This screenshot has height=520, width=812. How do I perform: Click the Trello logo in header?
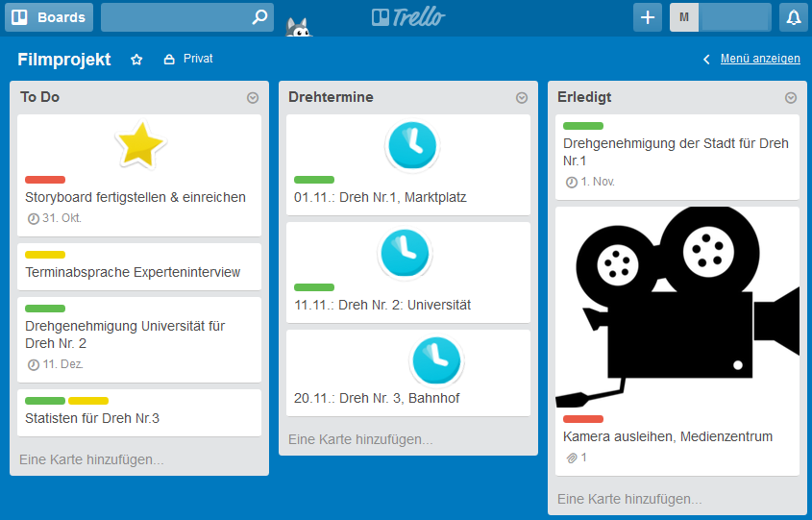point(407,17)
